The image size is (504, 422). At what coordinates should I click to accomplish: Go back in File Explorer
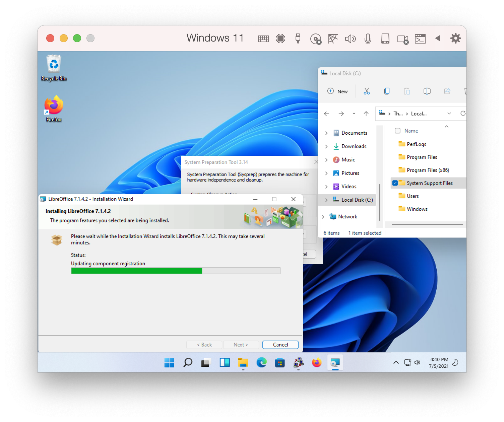(326, 114)
